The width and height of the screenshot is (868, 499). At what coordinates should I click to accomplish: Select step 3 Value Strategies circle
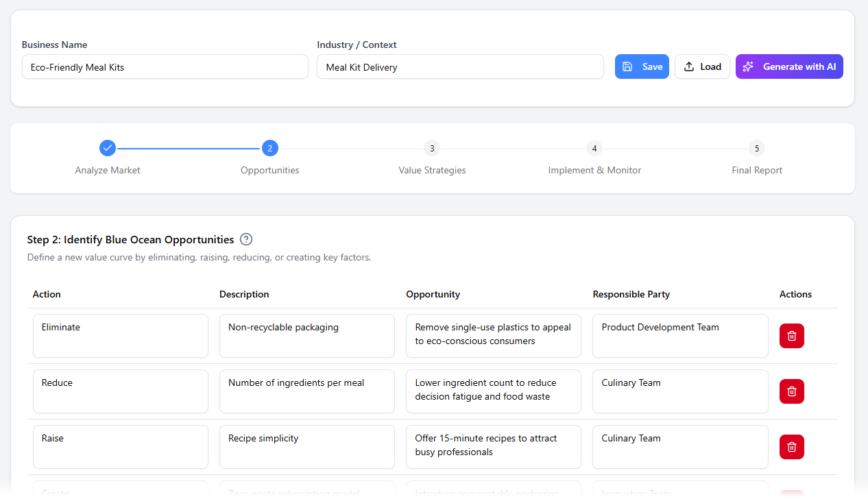tap(432, 148)
